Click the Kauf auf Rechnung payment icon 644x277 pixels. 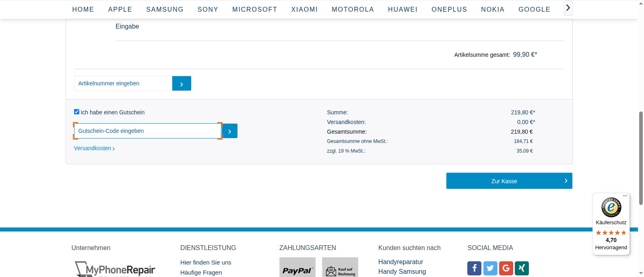point(340,267)
